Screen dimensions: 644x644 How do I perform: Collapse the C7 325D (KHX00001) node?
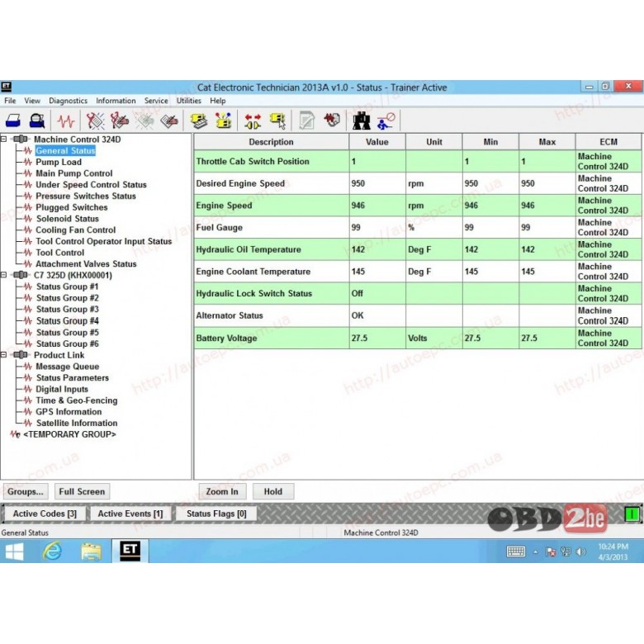coord(3,275)
